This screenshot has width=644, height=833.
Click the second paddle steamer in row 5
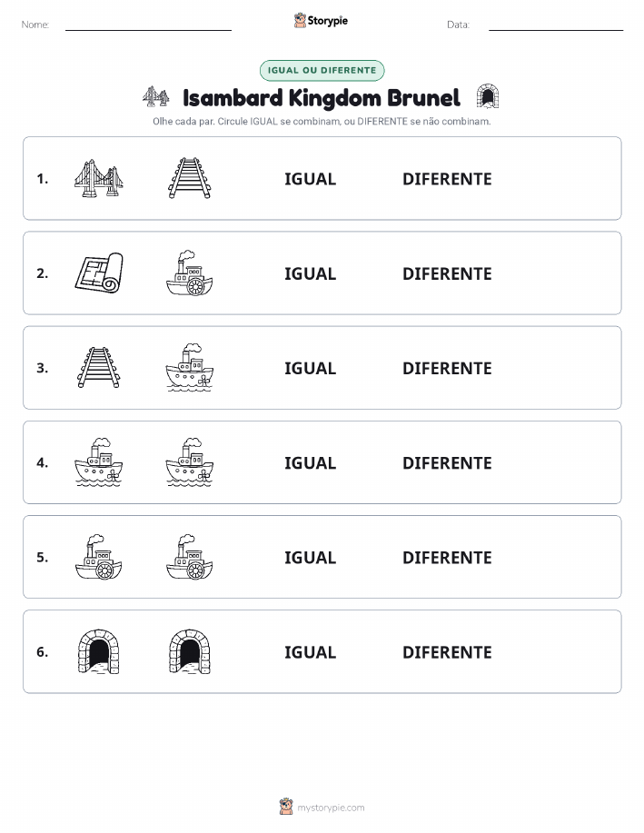(x=190, y=557)
